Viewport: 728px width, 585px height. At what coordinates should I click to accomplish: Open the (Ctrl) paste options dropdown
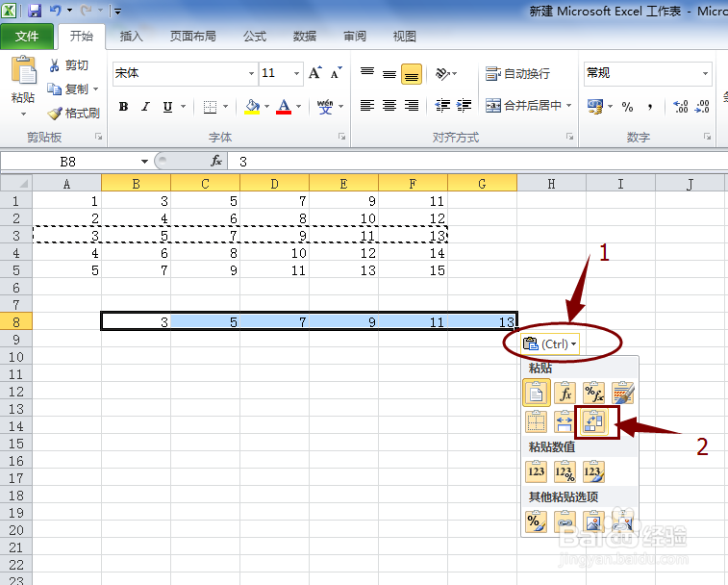point(550,344)
